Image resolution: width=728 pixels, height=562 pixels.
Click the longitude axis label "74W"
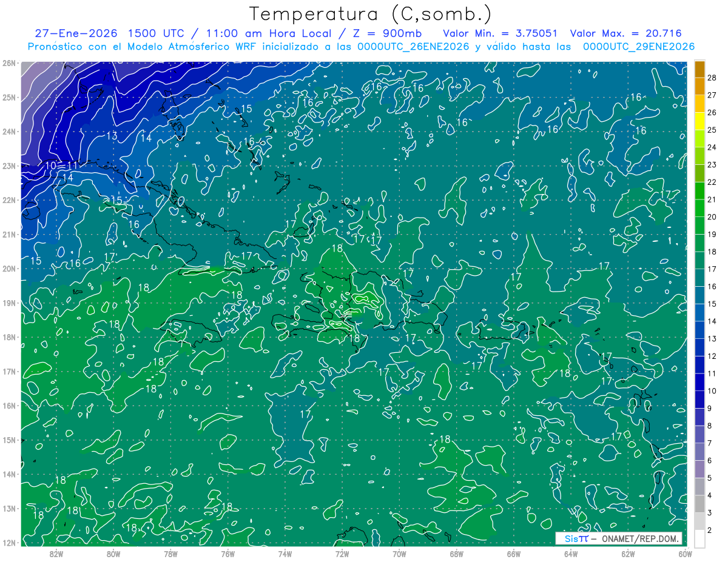click(285, 554)
